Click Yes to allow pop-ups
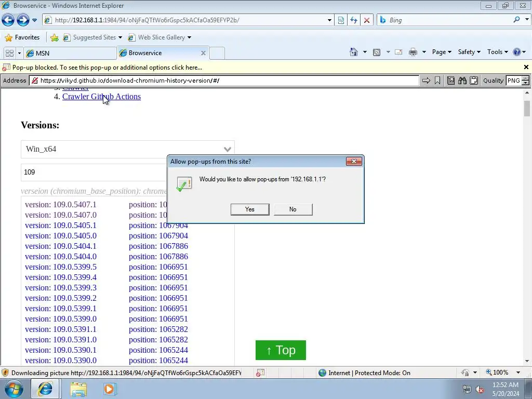This screenshot has width=532, height=399. [x=250, y=209]
